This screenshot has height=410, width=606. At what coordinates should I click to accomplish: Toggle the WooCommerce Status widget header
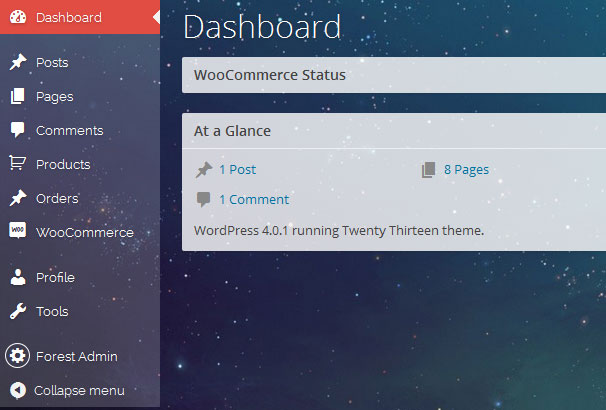pos(394,75)
